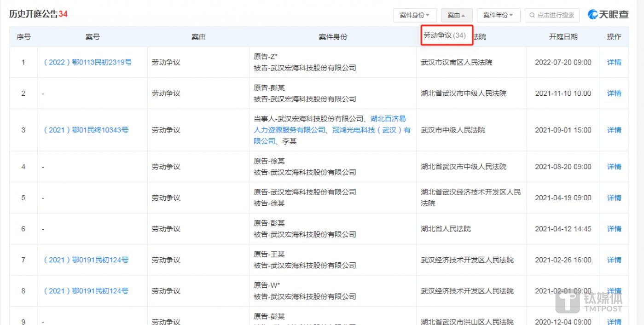Open case (2022)鄂0113民初2319号 link
This screenshot has width=644, height=325.
(x=87, y=62)
